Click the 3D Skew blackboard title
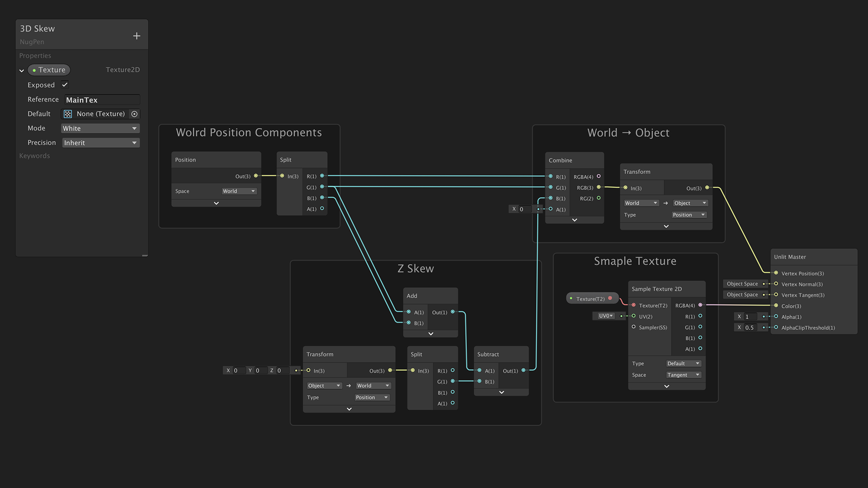The image size is (868, 488). tap(38, 28)
